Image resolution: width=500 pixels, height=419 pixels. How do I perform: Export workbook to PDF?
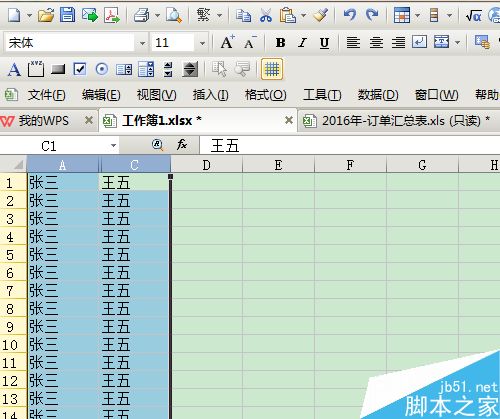pyautogui.click(x=112, y=15)
